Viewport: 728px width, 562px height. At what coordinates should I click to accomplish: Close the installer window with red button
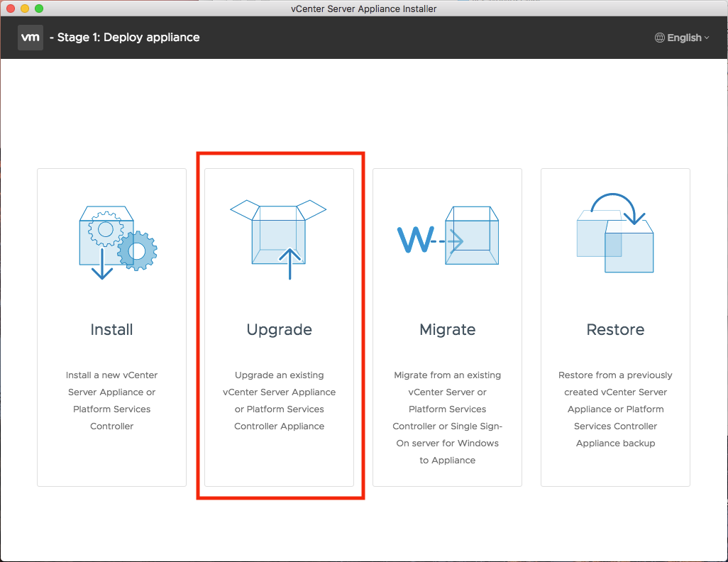[11, 9]
